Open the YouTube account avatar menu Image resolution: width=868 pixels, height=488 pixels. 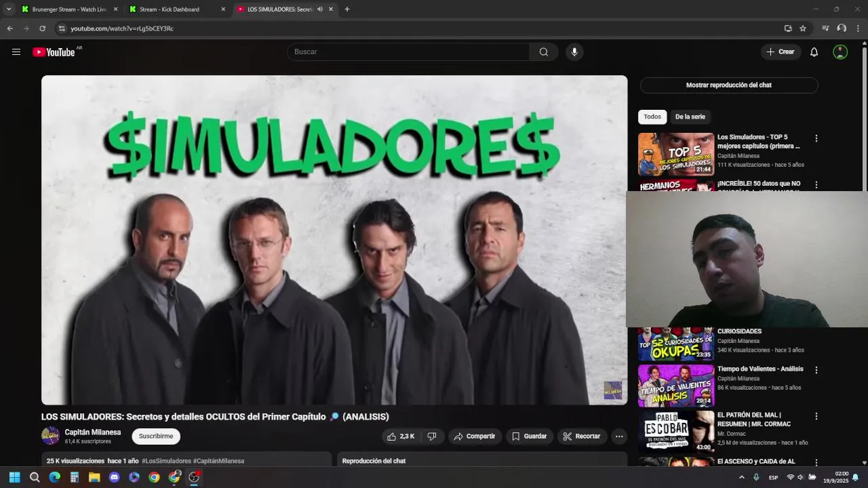(x=840, y=52)
